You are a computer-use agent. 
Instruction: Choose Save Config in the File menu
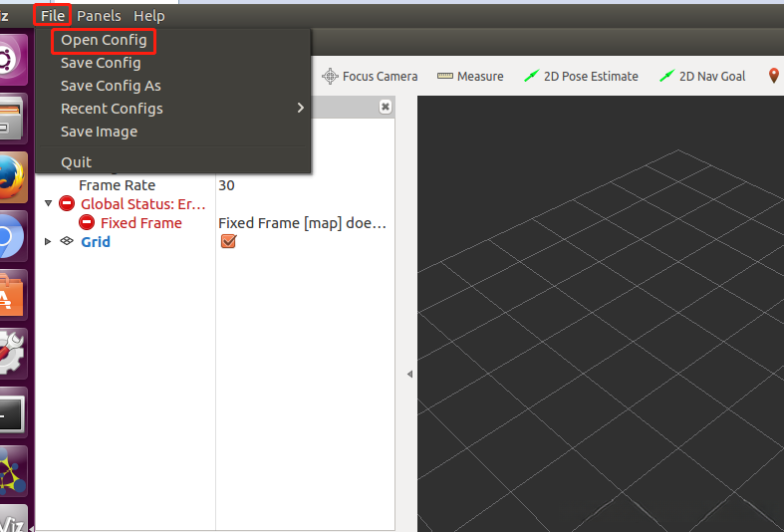point(101,63)
